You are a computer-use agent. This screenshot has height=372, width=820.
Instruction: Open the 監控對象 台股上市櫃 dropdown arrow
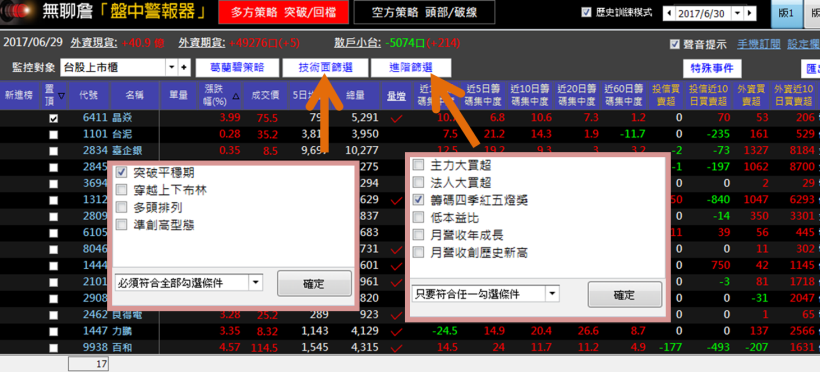(x=172, y=67)
